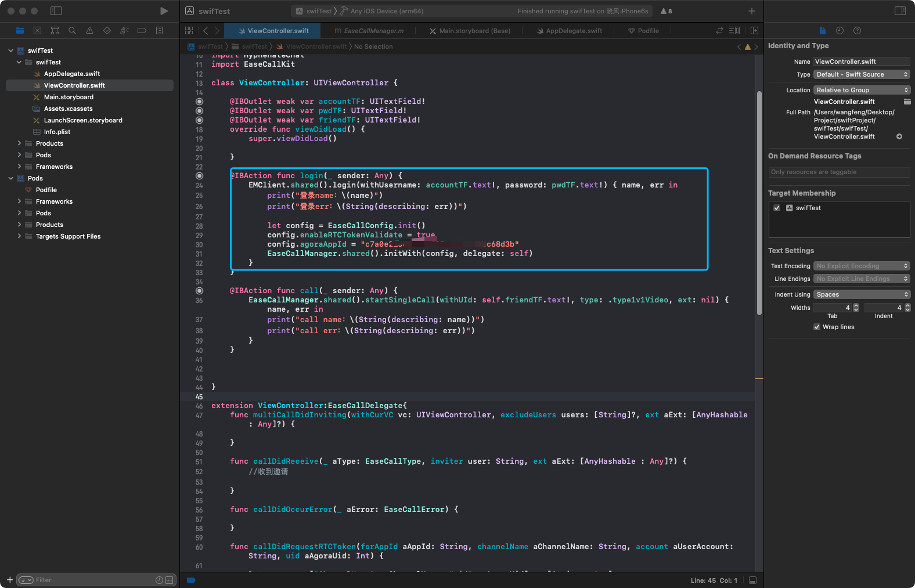
Task: Toggle the debug area at bottom right
Action: point(752,580)
